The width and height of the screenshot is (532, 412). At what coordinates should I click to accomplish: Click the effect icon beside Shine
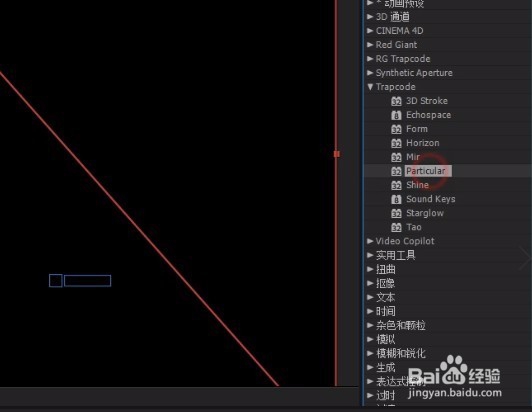[396, 185]
